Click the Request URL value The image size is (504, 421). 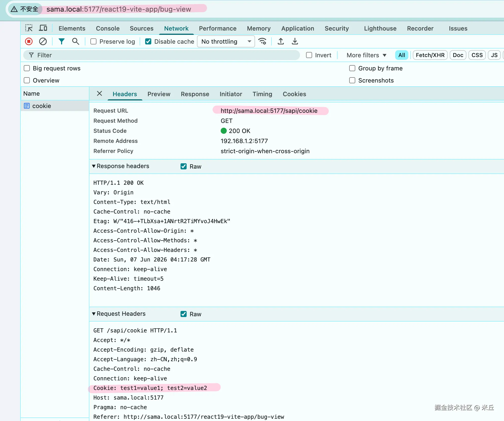[269, 111]
